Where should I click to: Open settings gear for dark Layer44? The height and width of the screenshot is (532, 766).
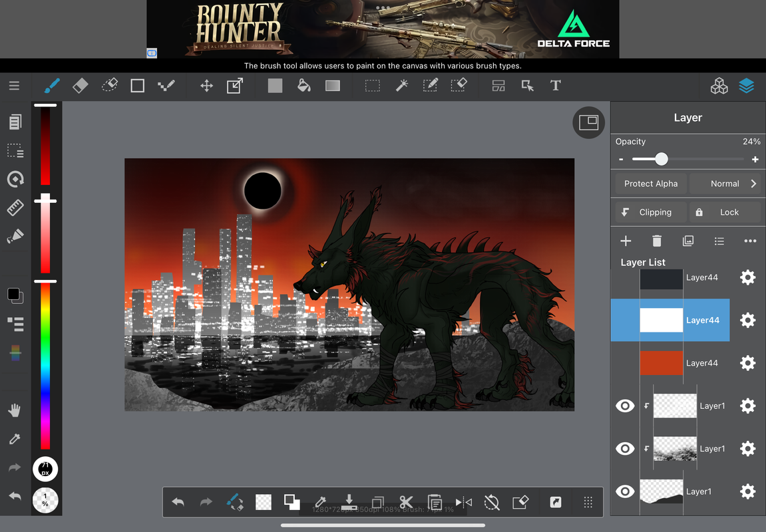click(x=747, y=277)
